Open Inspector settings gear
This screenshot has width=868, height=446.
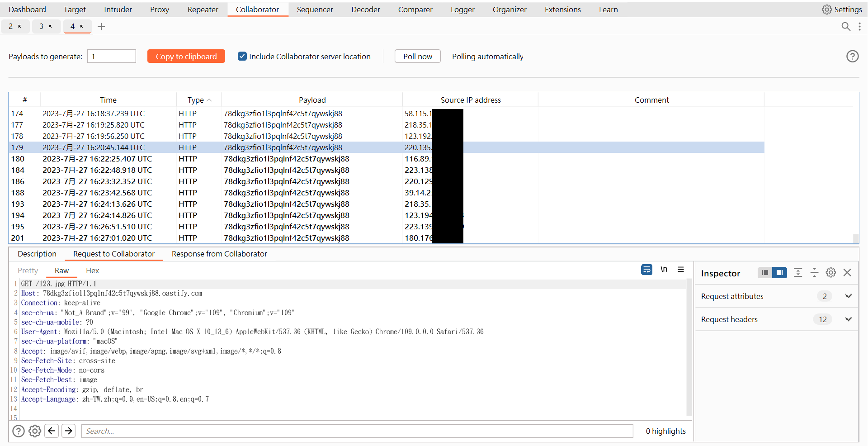click(830, 273)
